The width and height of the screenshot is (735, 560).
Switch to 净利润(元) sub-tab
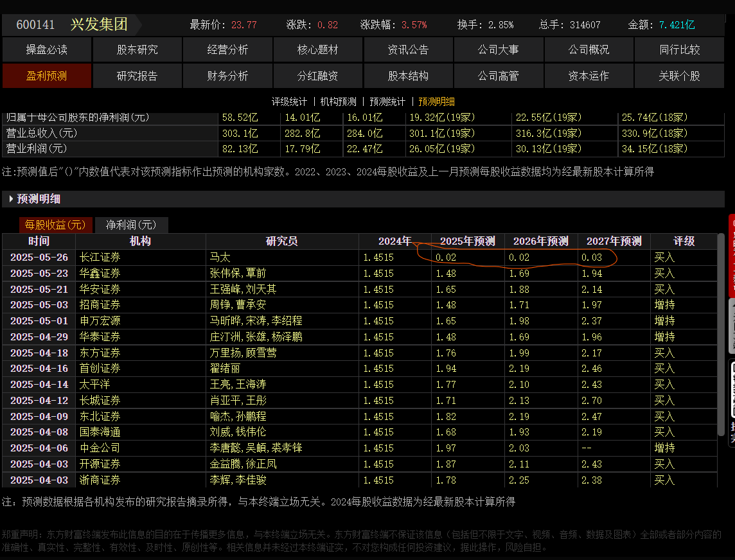tap(131, 225)
